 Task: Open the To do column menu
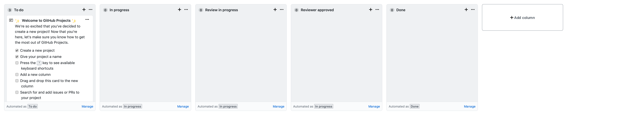pos(91,10)
